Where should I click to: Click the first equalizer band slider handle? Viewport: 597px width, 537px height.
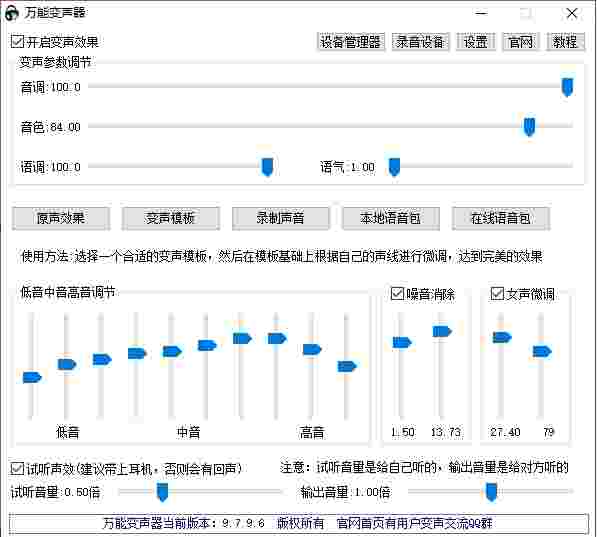pyautogui.click(x=32, y=377)
